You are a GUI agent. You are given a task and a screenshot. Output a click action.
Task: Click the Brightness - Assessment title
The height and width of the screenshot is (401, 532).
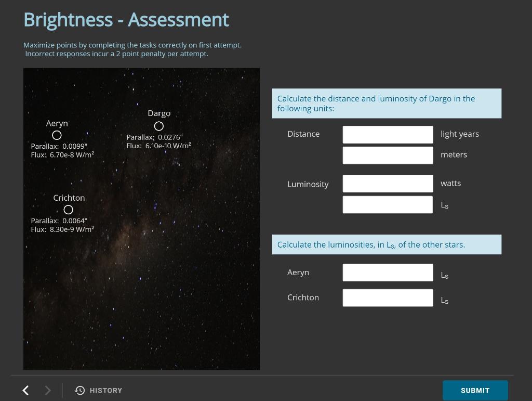(x=126, y=19)
